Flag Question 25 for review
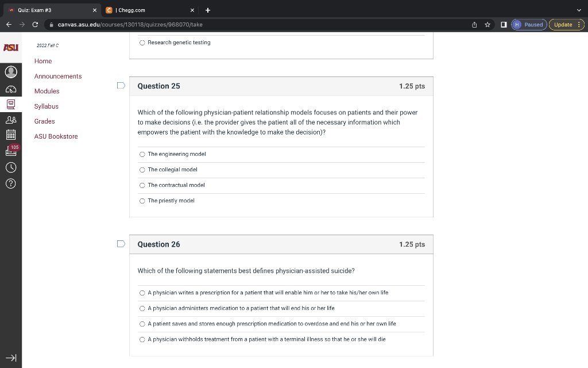Image resolution: width=588 pixels, height=368 pixels. click(121, 86)
